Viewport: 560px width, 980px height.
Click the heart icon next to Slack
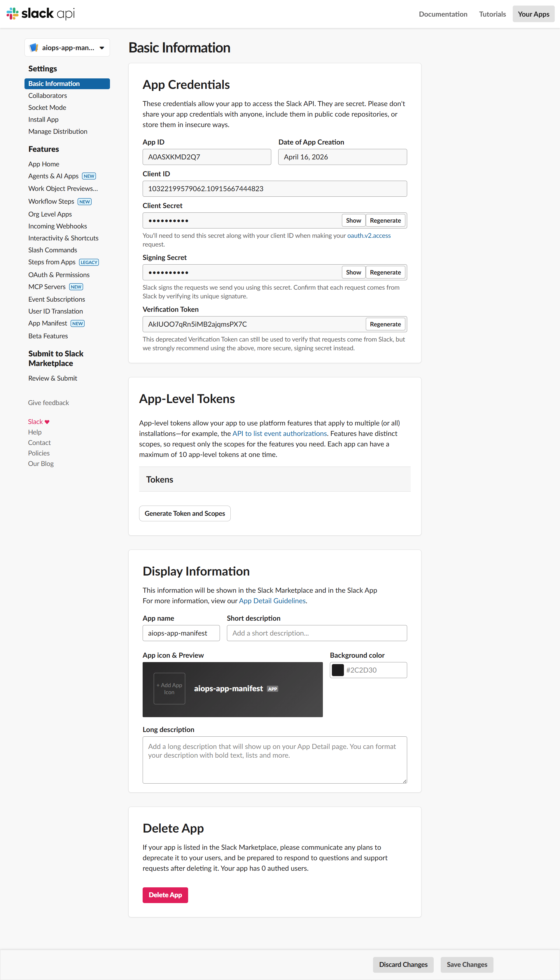point(47,422)
